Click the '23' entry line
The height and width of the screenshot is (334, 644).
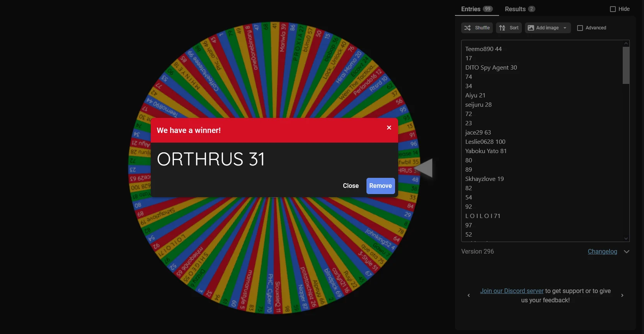coord(469,123)
